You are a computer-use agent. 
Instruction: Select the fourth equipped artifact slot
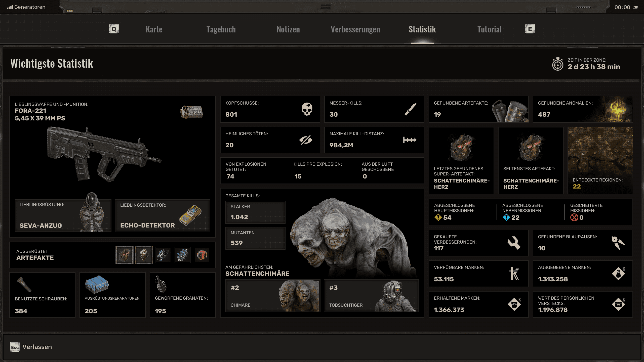tap(183, 255)
